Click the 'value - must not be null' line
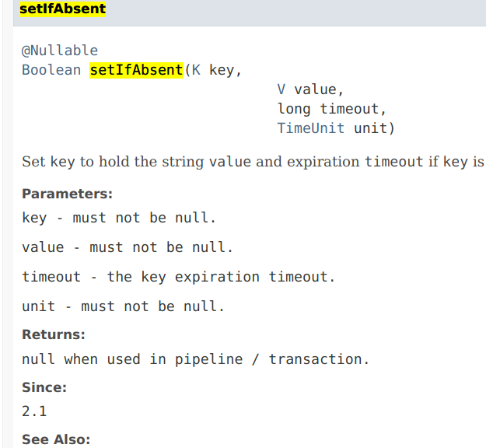Viewport: 486px width, 448px height. pos(127,247)
